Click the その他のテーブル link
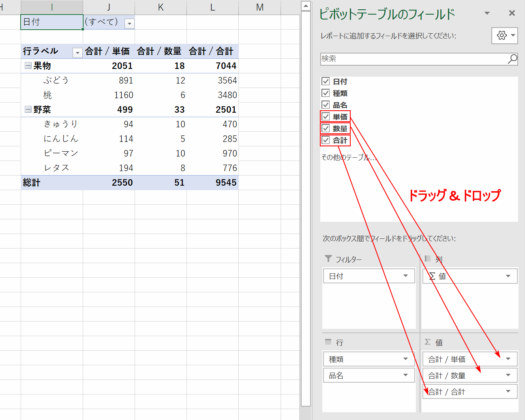The height and width of the screenshot is (420, 525). tap(348, 157)
